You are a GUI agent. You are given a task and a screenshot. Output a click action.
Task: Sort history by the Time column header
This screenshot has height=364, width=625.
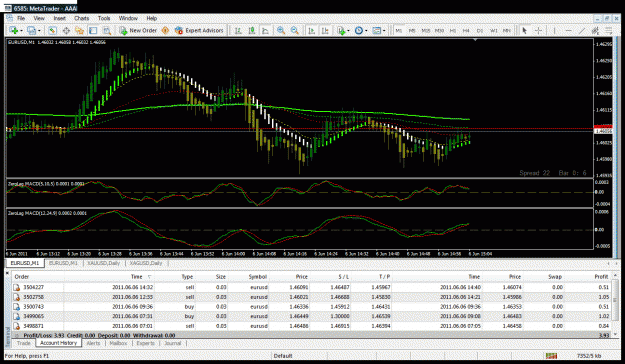click(137, 277)
